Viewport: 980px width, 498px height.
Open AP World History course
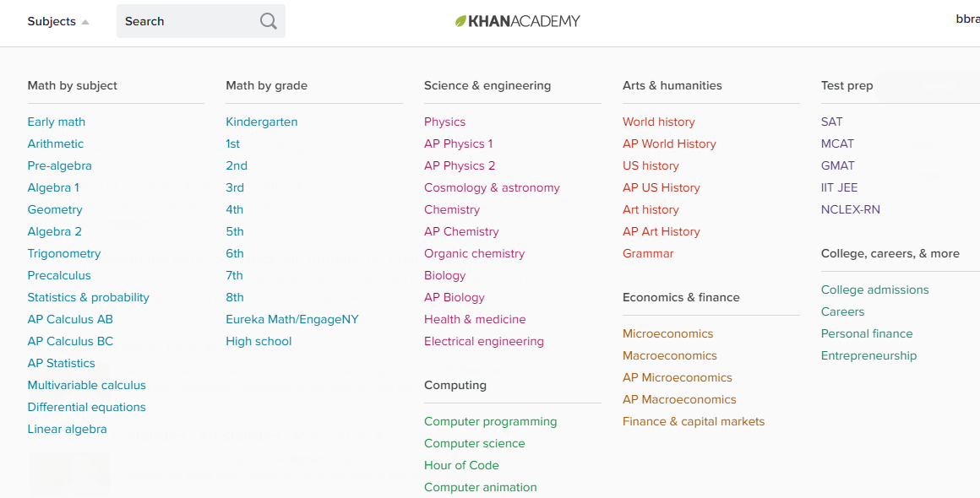pos(669,143)
